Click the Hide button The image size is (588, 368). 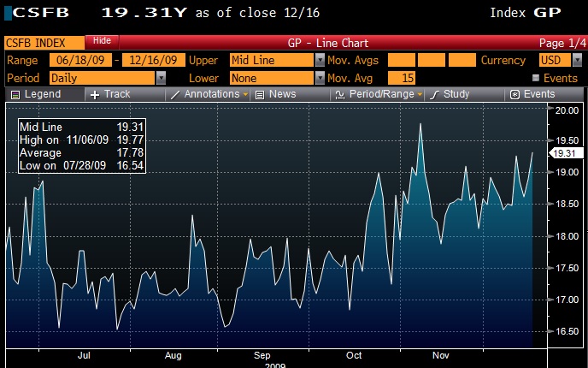(x=102, y=41)
